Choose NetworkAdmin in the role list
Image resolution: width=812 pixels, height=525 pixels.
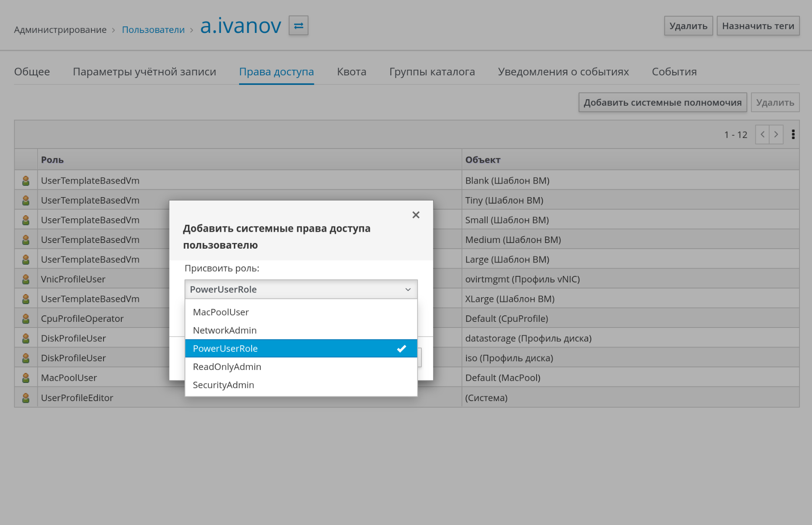click(x=225, y=331)
